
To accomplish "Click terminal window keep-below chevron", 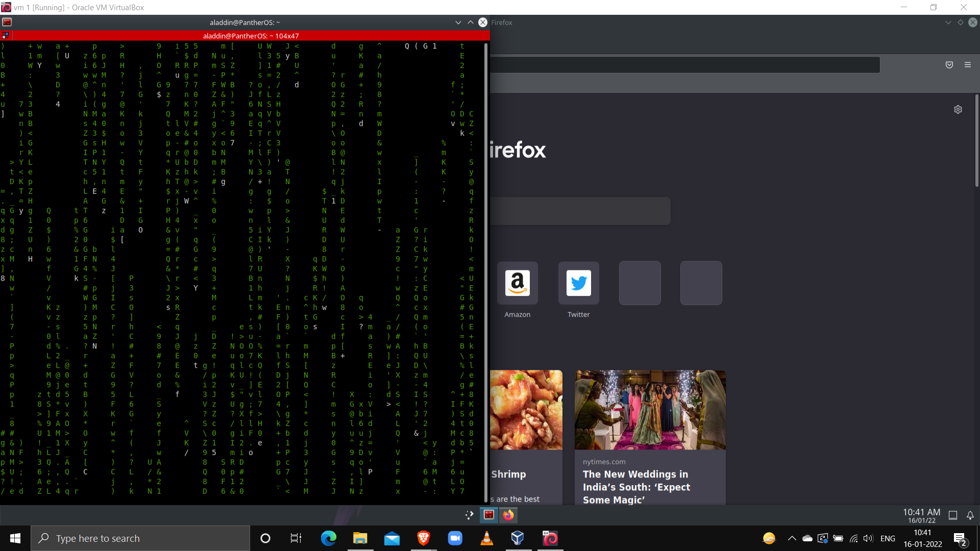I will coord(458,22).
